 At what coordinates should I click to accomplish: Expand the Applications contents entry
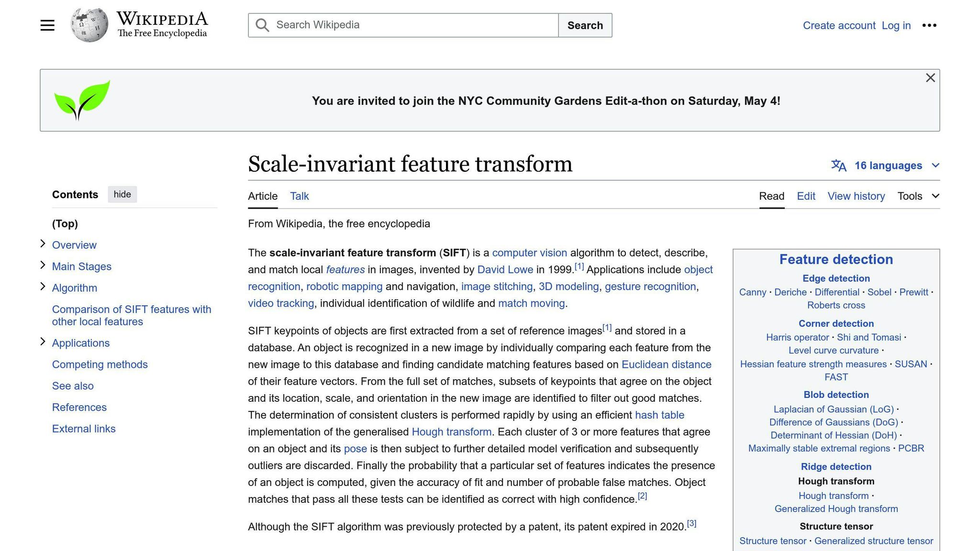click(x=43, y=342)
